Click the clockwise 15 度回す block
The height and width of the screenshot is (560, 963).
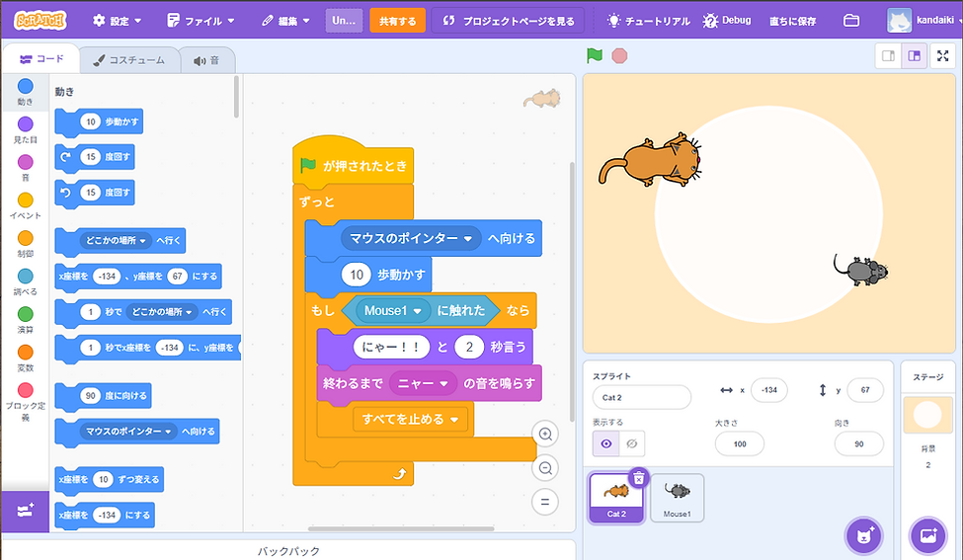[x=95, y=157]
